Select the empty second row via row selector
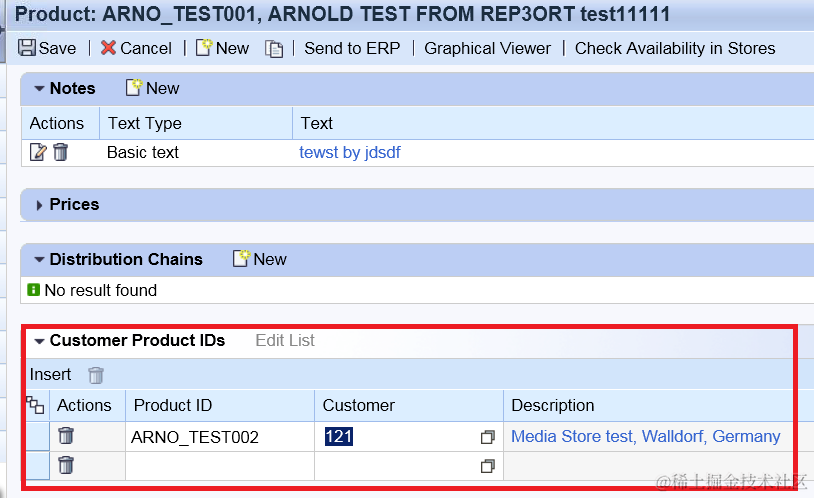 click(x=37, y=466)
